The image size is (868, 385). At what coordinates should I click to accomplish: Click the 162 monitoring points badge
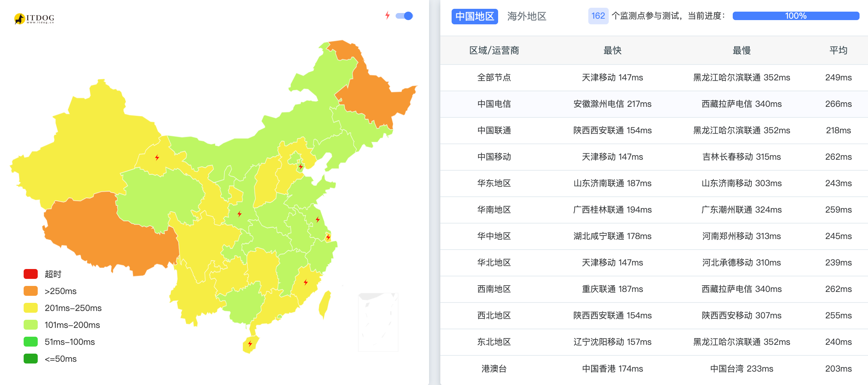coord(598,16)
